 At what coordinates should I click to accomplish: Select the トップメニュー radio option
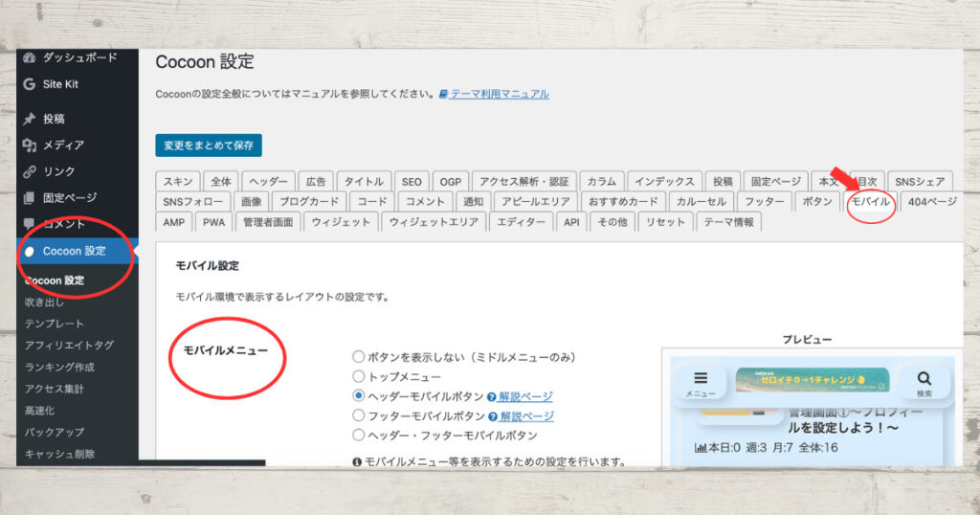coord(358,376)
